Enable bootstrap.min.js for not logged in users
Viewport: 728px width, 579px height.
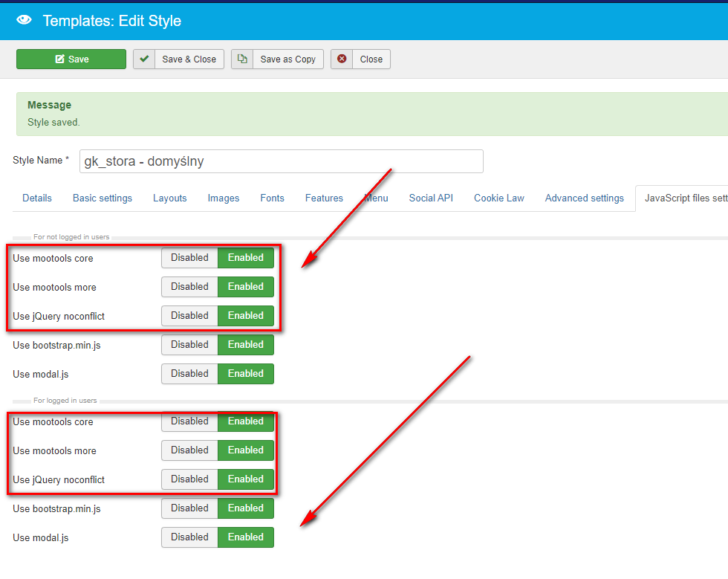[246, 345]
